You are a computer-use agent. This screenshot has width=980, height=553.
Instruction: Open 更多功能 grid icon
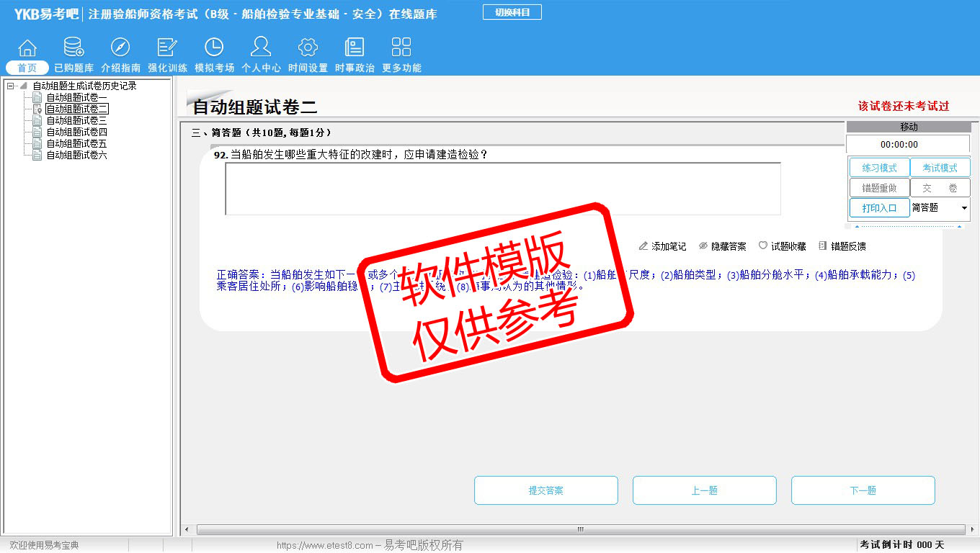[401, 48]
